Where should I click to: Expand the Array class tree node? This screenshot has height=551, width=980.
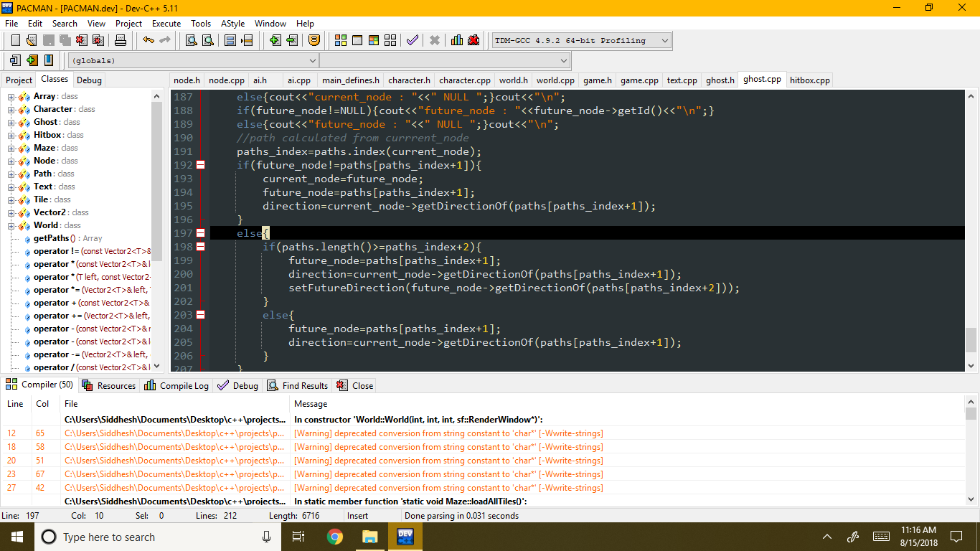click(11, 96)
